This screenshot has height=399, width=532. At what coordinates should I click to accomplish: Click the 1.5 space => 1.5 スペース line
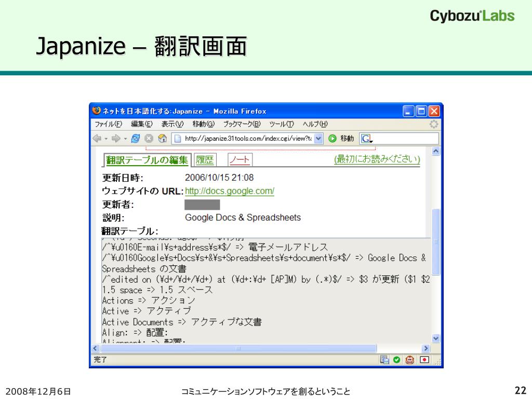tap(157, 290)
